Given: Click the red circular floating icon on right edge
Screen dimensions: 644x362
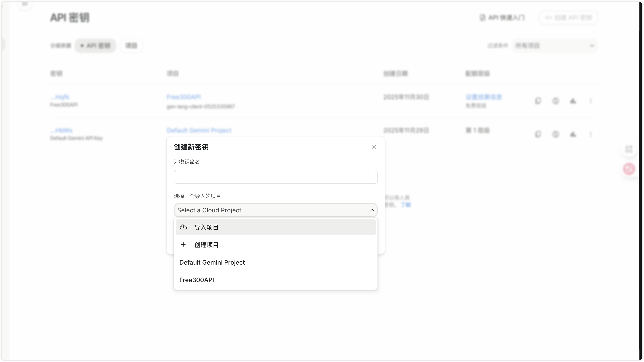Looking at the screenshot, I should click(x=629, y=169).
